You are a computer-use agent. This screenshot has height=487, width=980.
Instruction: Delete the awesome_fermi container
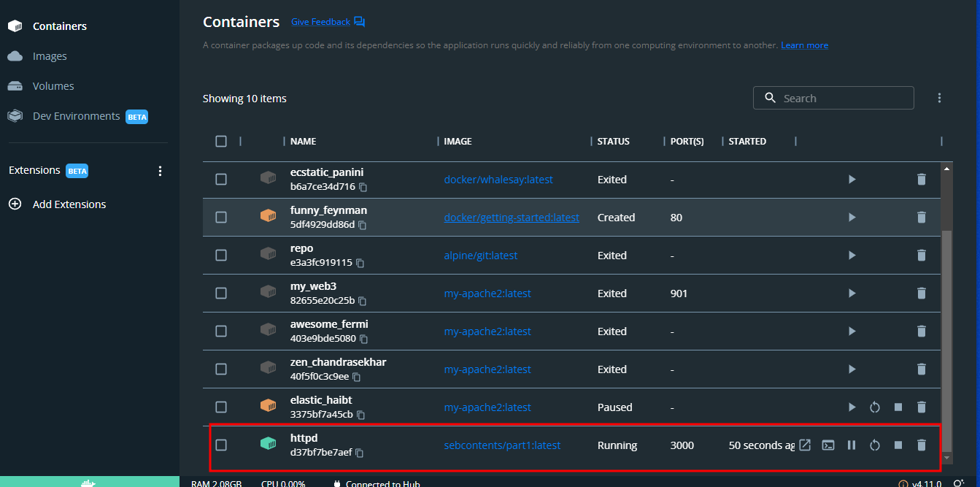(x=922, y=331)
